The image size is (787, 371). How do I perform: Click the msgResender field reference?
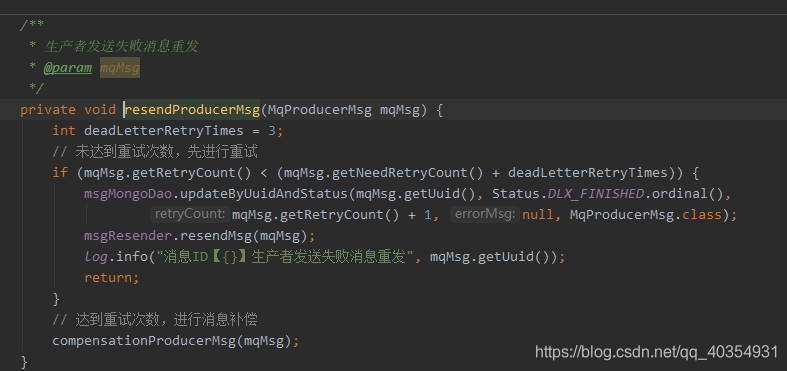coord(128,235)
